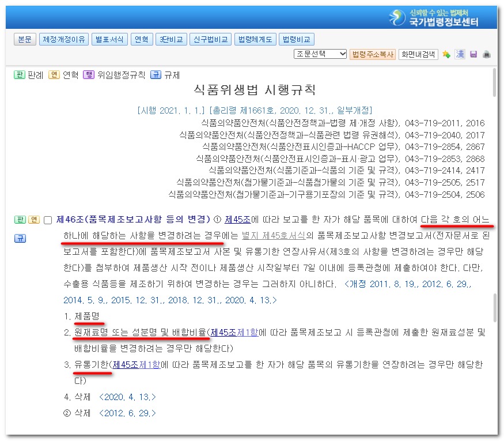The width and height of the screenshot is (504, 441).
Task: Open the 별지 제45호서식 link
Action: coord(274,235)
